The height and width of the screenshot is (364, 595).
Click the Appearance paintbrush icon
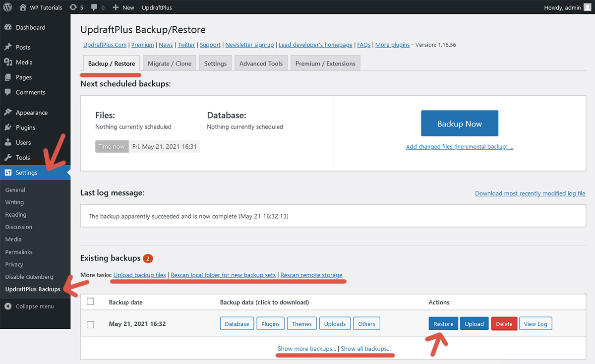8,113
